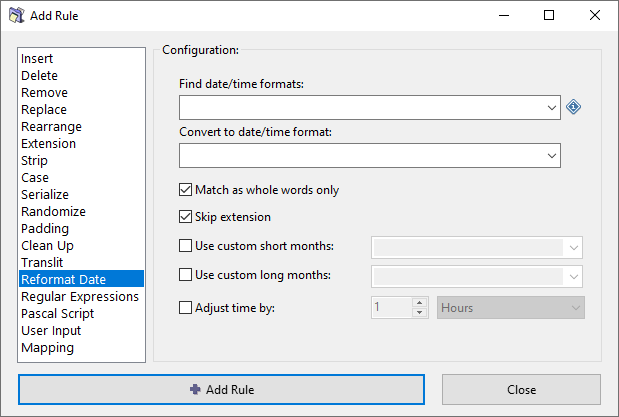This screenshot has height=417, width=619.
Task: Click the Close button
Action: 521,390
